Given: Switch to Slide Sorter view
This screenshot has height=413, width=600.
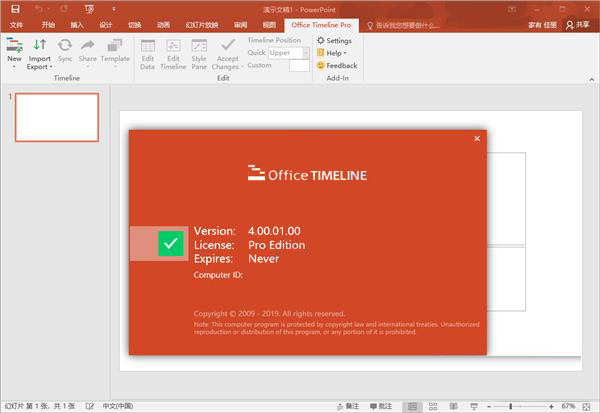Looking at the screenshot, I should [x=433, y=406].
